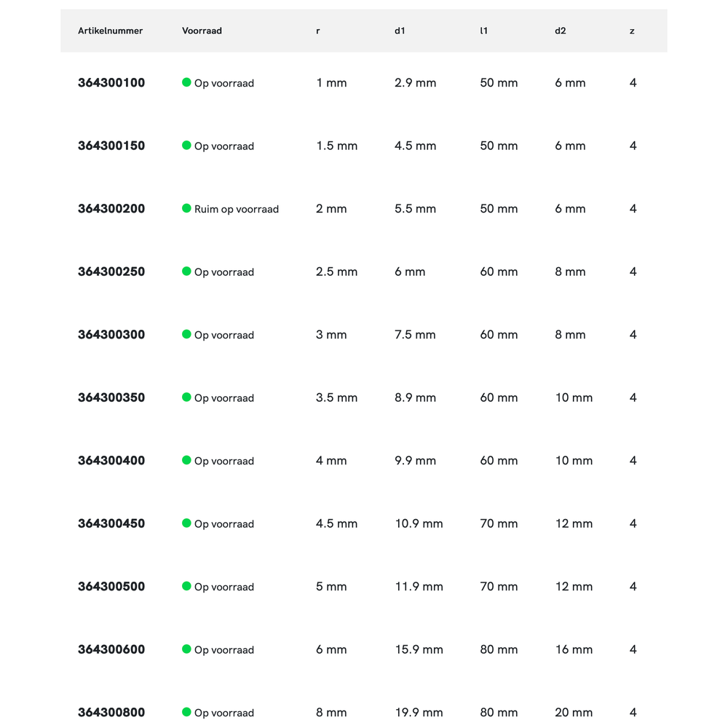Click the green stock dot in the 364300800 row
This screenshot has height=728, width=728.
(186, 711)
